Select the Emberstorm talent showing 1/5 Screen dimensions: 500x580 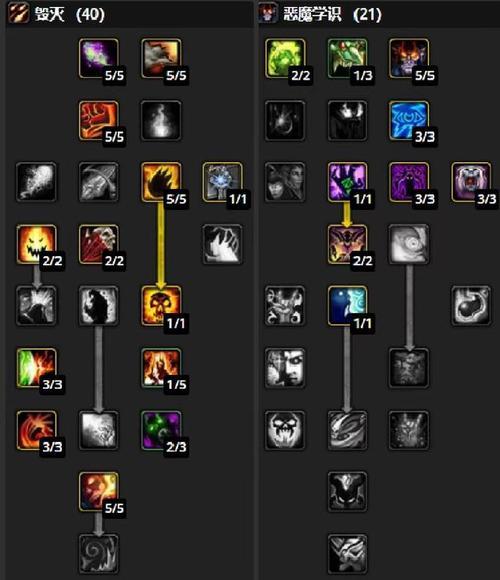click(x=161, y=368)
